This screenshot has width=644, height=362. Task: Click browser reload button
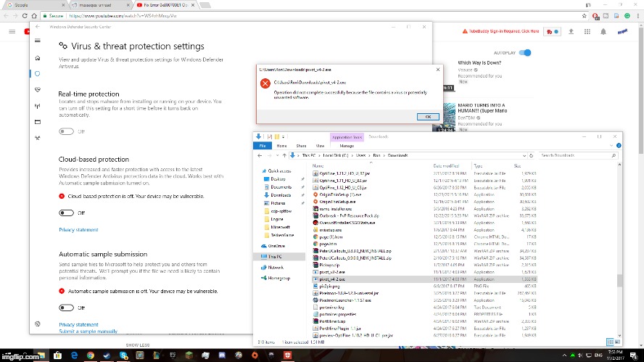click(x=25, y=16)
